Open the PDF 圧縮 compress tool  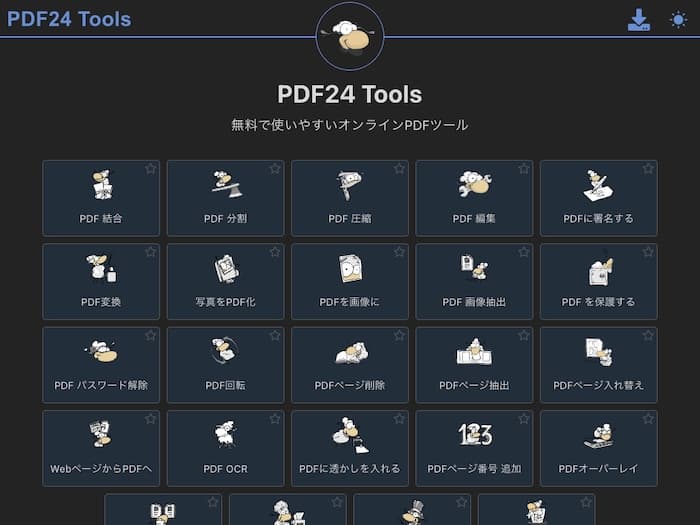pyautogui.click(x=350, y=198)
